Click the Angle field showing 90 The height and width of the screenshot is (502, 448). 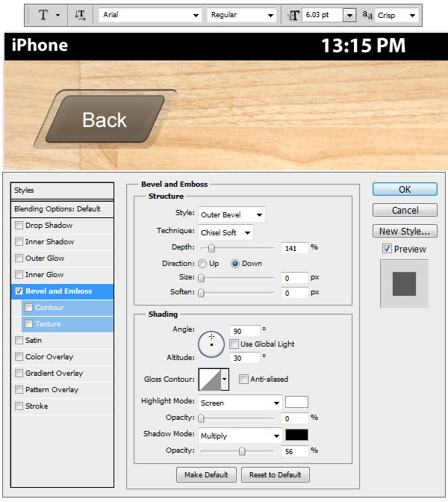coord(244,331)
